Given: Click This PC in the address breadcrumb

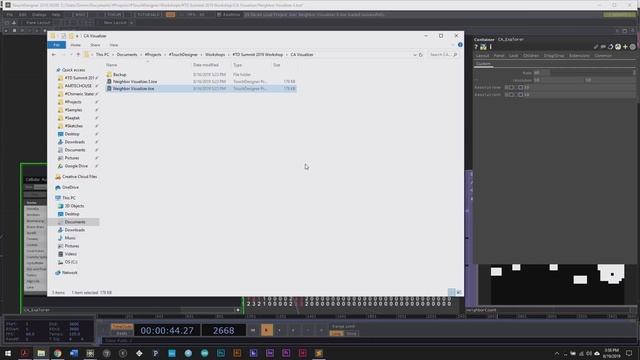Looking at the screenshot, I should coord(102,55).
